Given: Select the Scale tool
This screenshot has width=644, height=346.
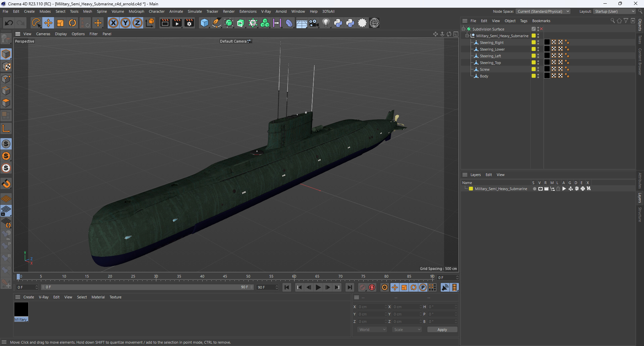Looking at the screenshot, I should click(60, 23).
